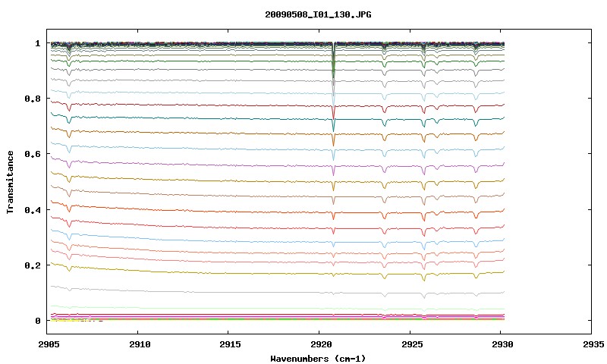Click the x-axis tick label 2915
The height and width of the screenshot is (364, 607).
[x=230, y=344]
